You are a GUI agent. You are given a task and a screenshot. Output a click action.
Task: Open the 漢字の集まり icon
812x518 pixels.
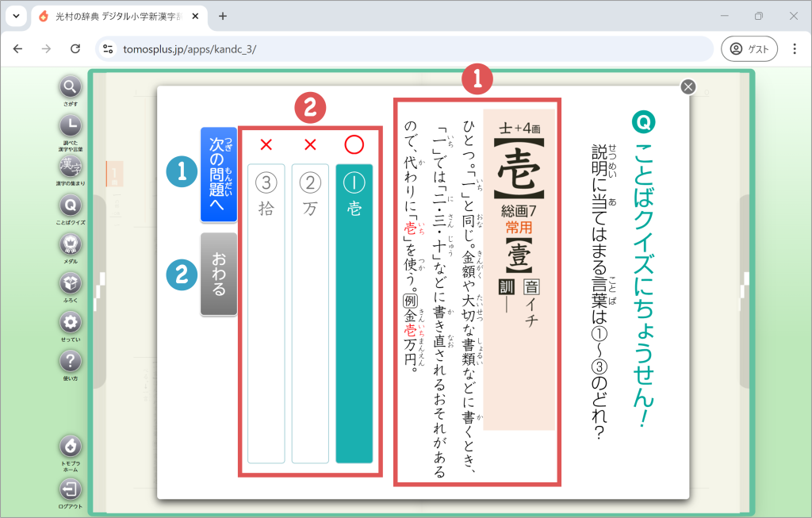tap(71, 167)
